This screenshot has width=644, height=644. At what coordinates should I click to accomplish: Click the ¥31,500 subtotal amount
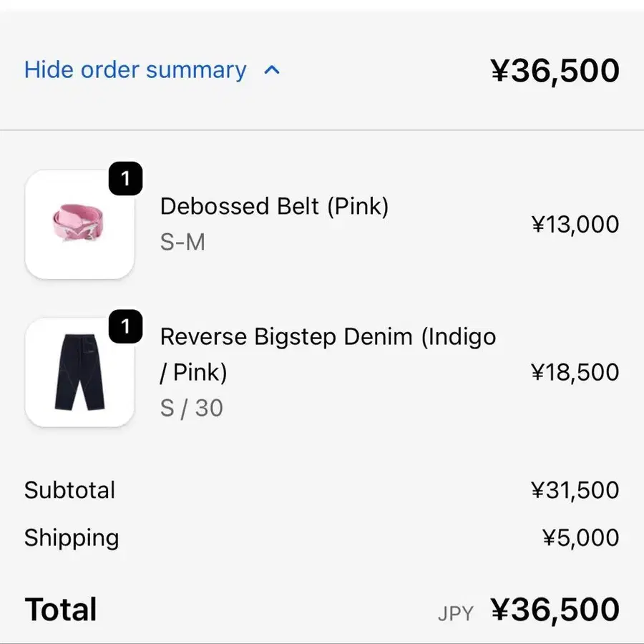tap(575, 490)
